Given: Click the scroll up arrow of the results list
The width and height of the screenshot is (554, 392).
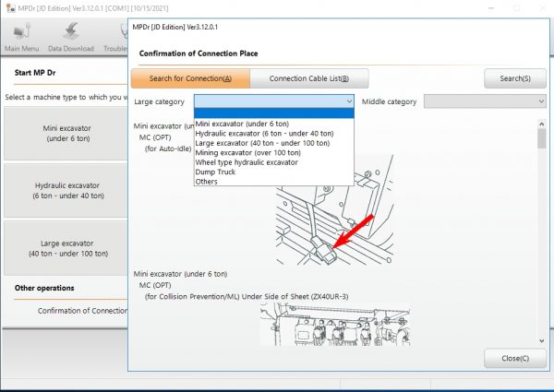Looking at the screenshot, I should (541, 124).
